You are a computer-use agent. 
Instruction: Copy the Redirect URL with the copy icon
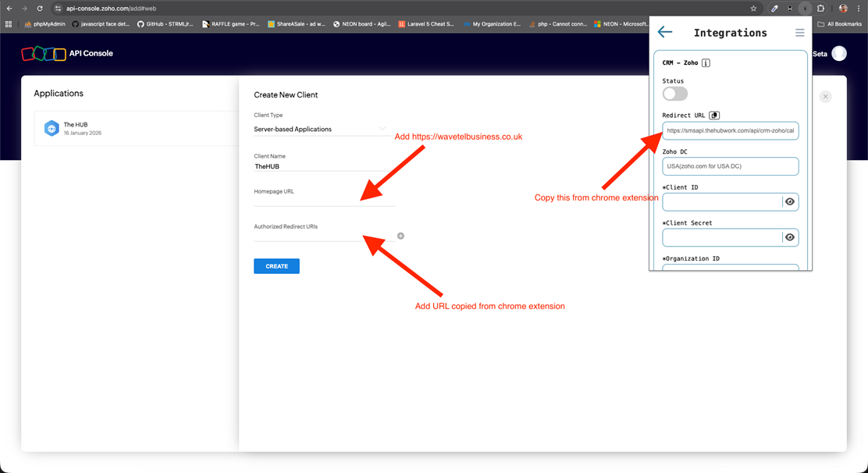[713, 116]
